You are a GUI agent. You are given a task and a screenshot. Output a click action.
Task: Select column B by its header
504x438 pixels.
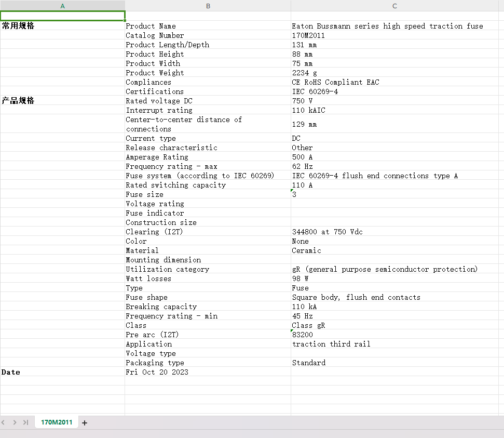pos(208,6)
